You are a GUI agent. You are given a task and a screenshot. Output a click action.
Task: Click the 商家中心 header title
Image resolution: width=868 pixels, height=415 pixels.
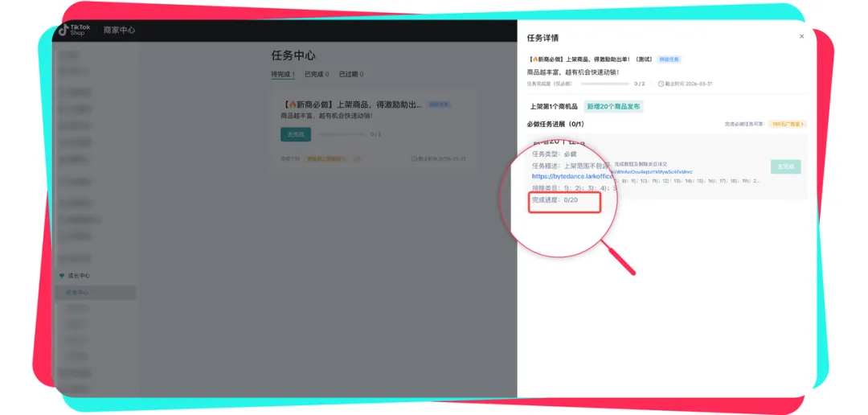119,30
